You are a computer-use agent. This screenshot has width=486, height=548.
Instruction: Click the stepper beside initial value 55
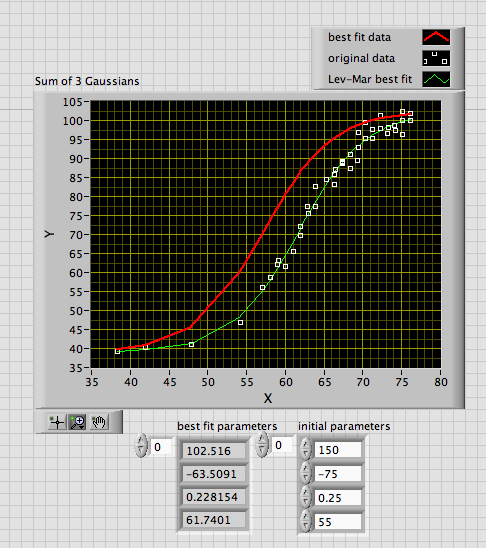306,521
